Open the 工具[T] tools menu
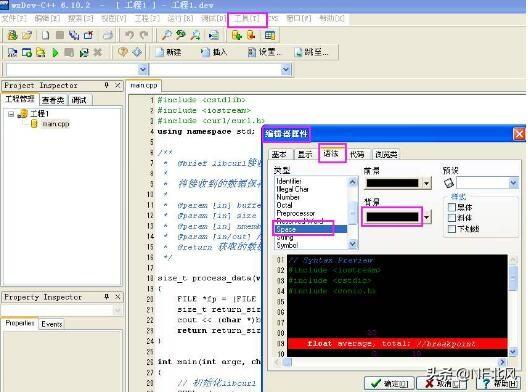 pos(247,19)
